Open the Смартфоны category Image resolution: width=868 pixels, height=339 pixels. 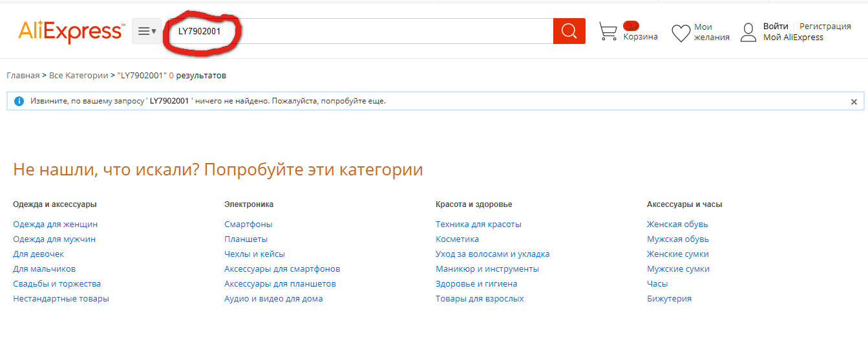pyautogui.click(x=248, y=224)
